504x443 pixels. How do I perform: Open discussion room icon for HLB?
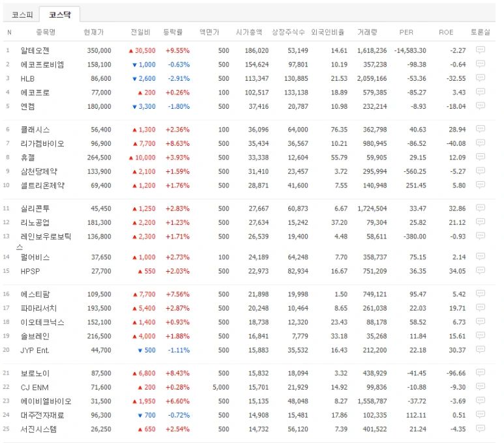(x=481, y=78)
